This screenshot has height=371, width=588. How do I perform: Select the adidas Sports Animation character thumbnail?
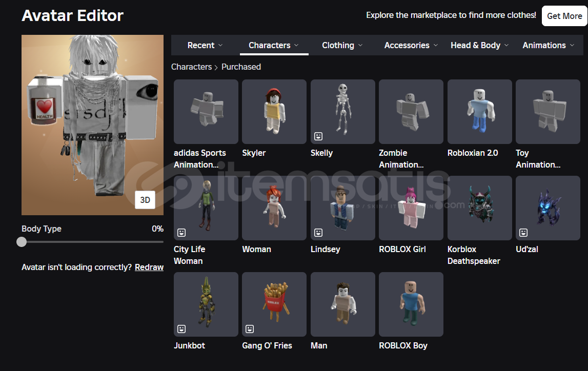click(x=206, y=112)
